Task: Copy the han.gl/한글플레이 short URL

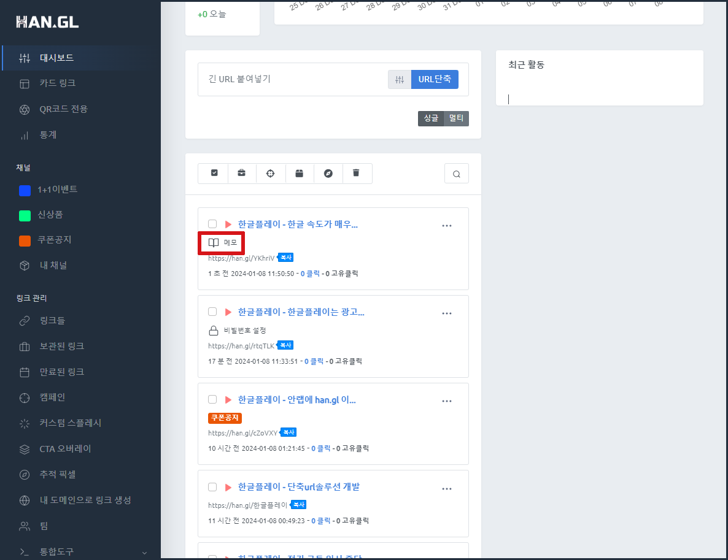Action: 298,505
